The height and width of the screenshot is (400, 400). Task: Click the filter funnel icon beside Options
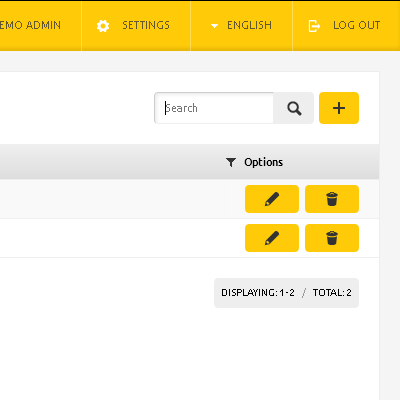[x=231, y=162]
